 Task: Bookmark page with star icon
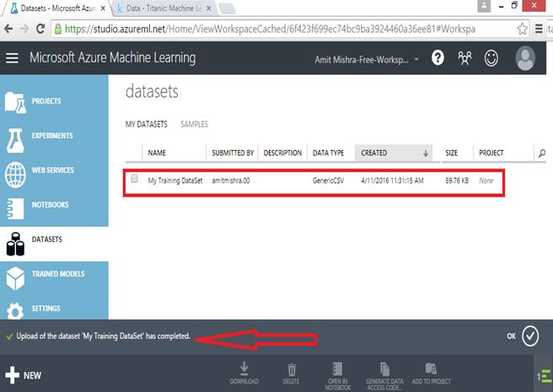click(523, 29)
